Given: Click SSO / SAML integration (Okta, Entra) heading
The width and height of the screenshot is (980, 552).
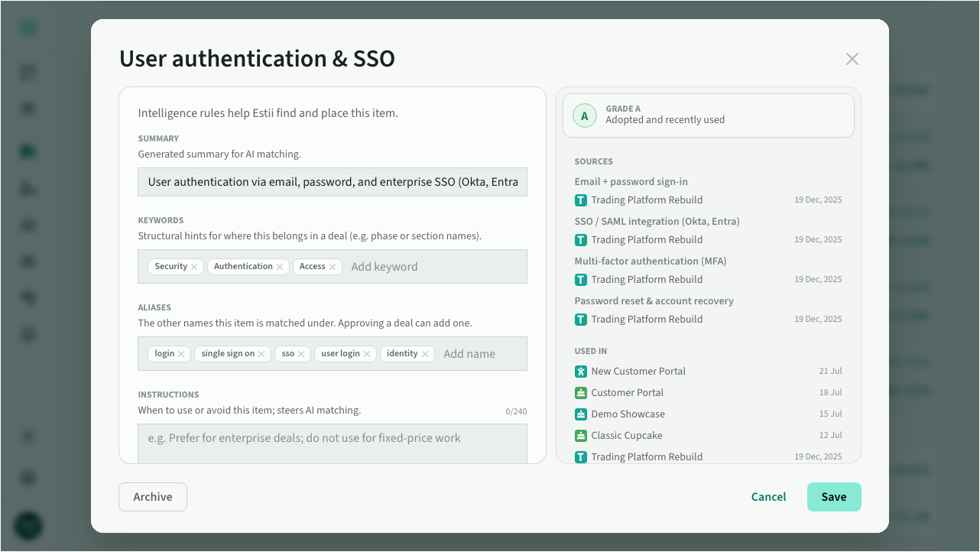Looking at the screenshot, I should click(657, 222).
